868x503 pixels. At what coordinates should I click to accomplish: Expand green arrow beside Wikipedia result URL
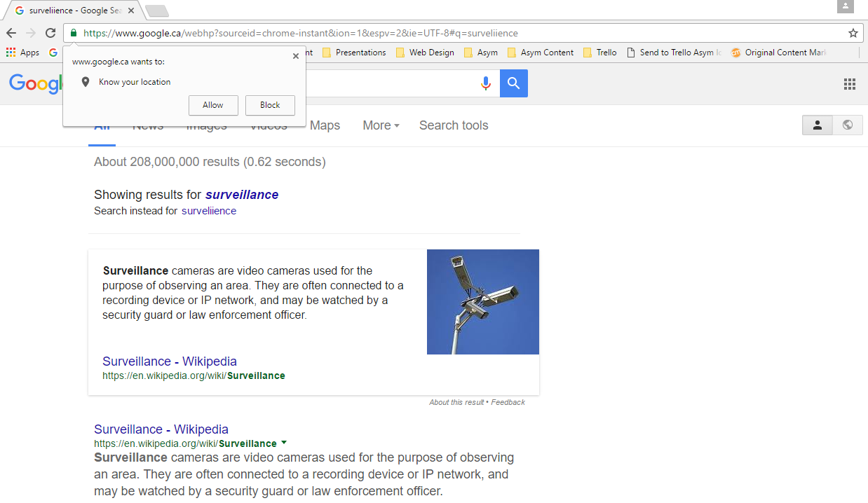tap(283, 443)
